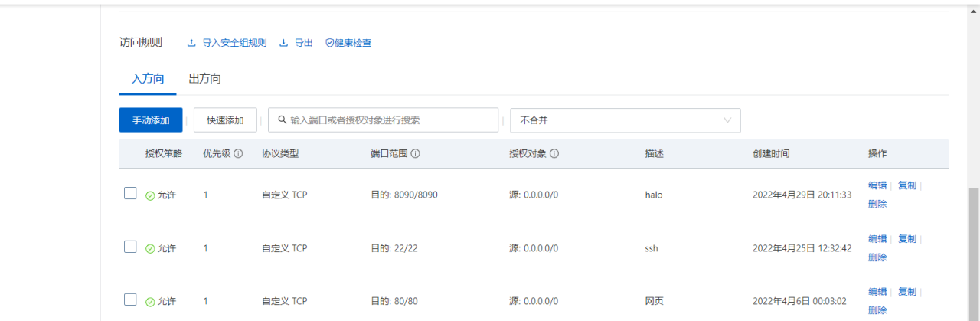Click the 创建时间 column header
The image size is (980, 321).
tap(771, 153)
